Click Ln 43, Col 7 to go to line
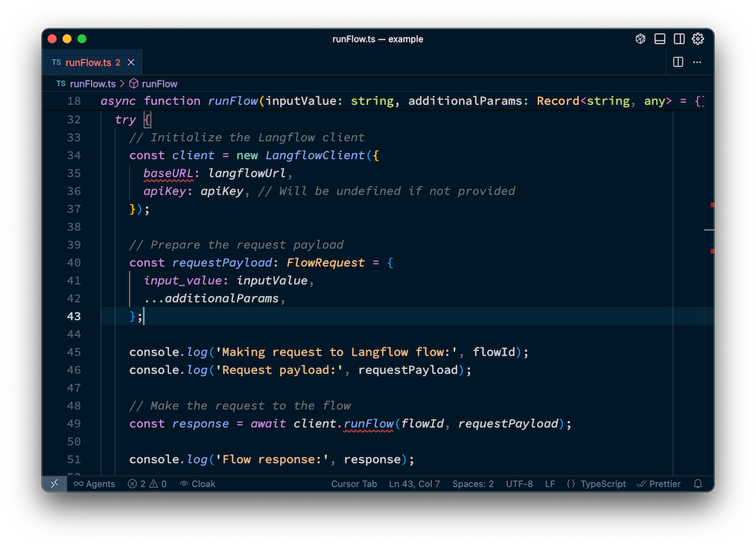Viewport: 756px width, 547px height. click(414, 484)
